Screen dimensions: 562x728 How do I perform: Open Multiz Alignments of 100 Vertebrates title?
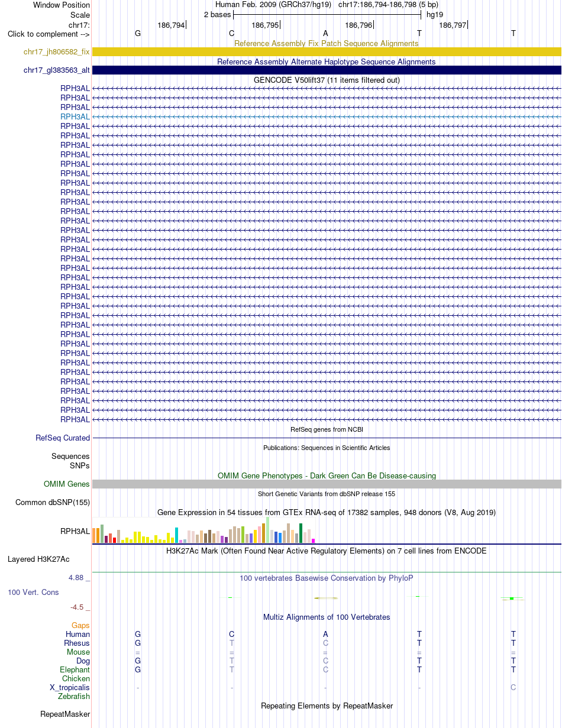pyautogui.click(x=327, y=617)
